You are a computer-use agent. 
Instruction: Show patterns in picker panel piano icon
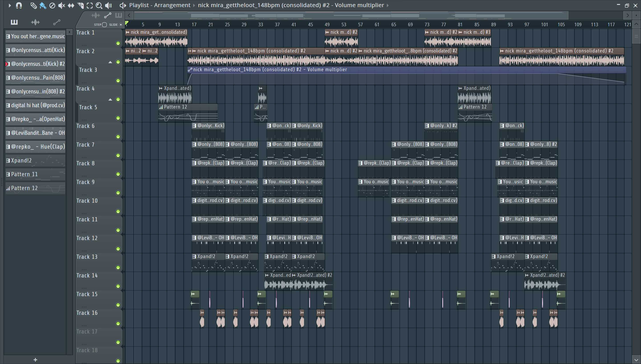pos(14,22)
